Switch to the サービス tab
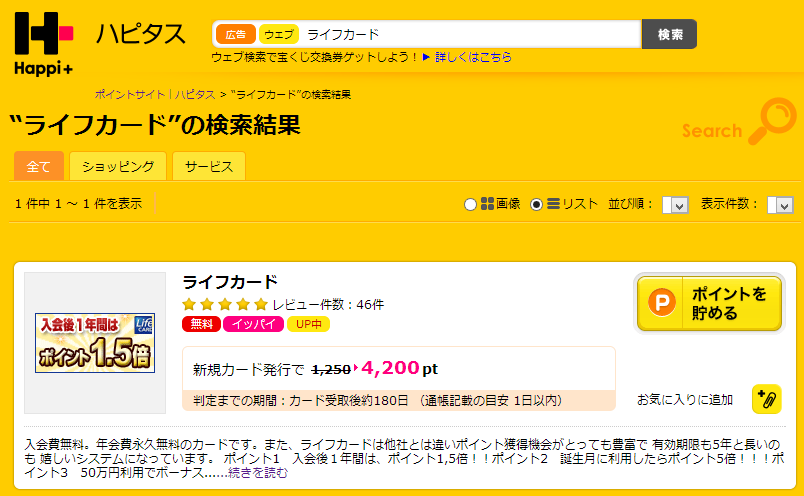804x496 pixels. coord(209,166)
